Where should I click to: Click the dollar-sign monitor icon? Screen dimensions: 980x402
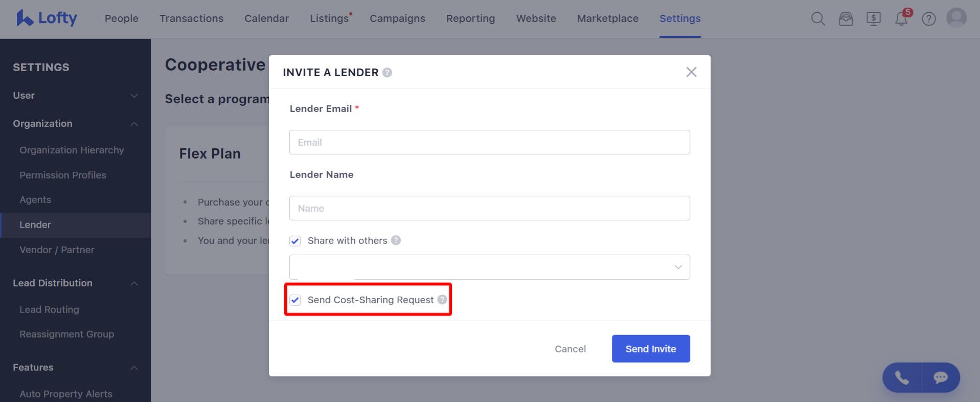point(874,19)
